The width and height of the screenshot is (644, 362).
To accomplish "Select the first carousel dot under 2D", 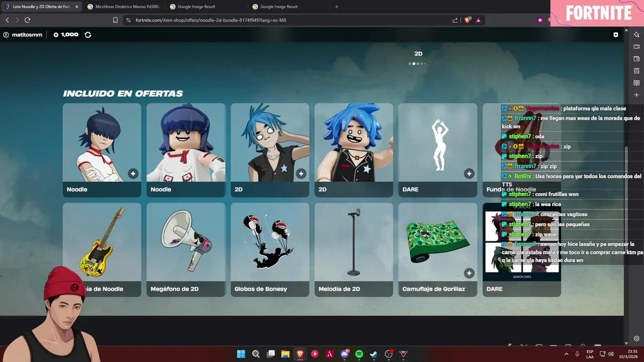I will [410, 64].
